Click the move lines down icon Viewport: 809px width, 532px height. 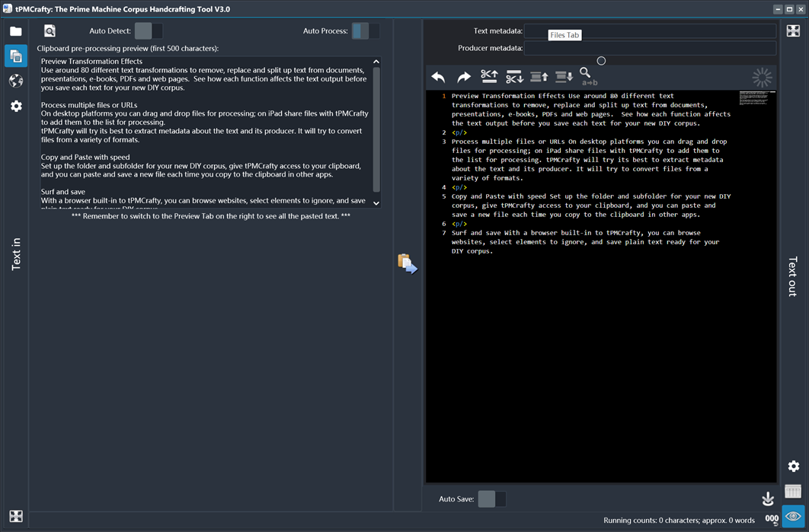click(564, 77)
